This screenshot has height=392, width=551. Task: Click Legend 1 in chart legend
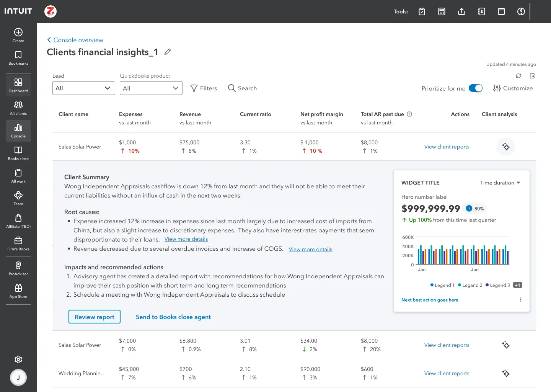pos(442,285)
